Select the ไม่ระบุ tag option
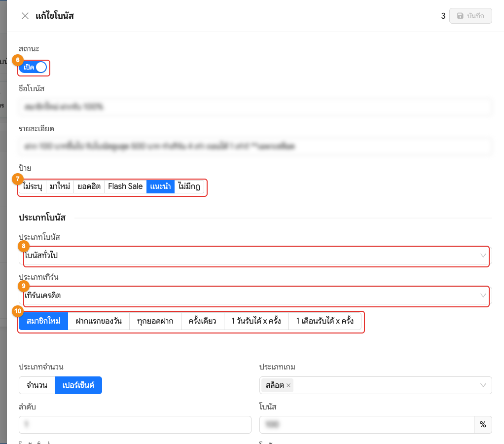This screenshot has width=504, height=444. (x=33, y=186)
